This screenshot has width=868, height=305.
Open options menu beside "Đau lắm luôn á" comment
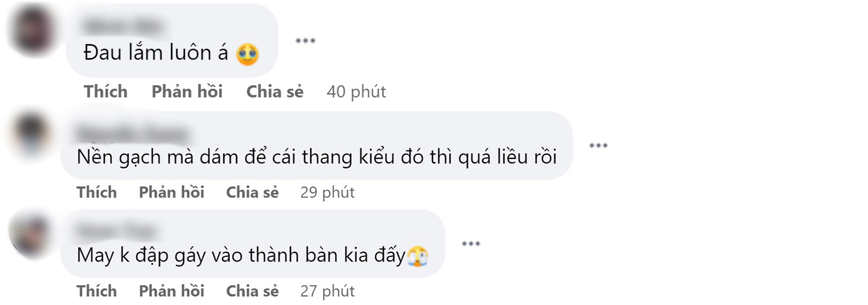pos(305,41)
